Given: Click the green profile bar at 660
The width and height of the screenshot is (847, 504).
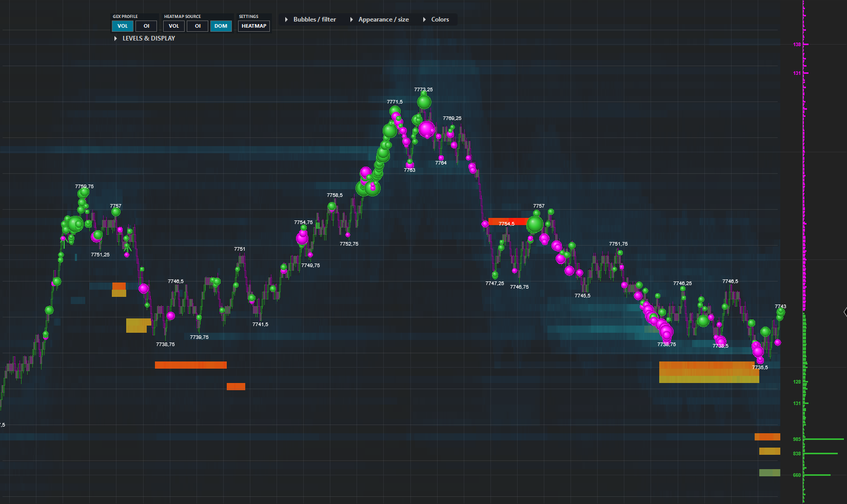Looking at the screenshot, I should [x=817, y=475].
